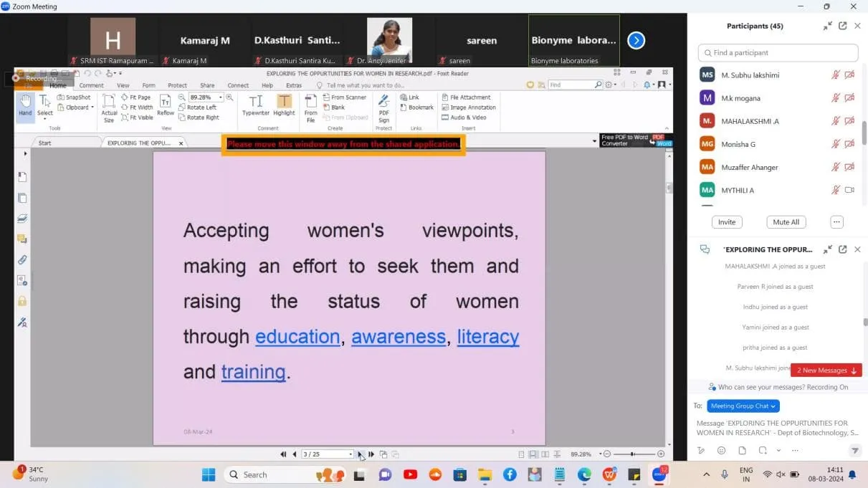Toggle mute for Monisha G
This screenshot has height=488, width=868.
[x=835, y=144]
